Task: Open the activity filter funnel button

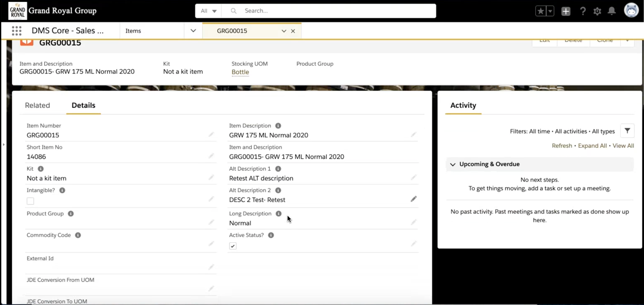Action: 627,131
